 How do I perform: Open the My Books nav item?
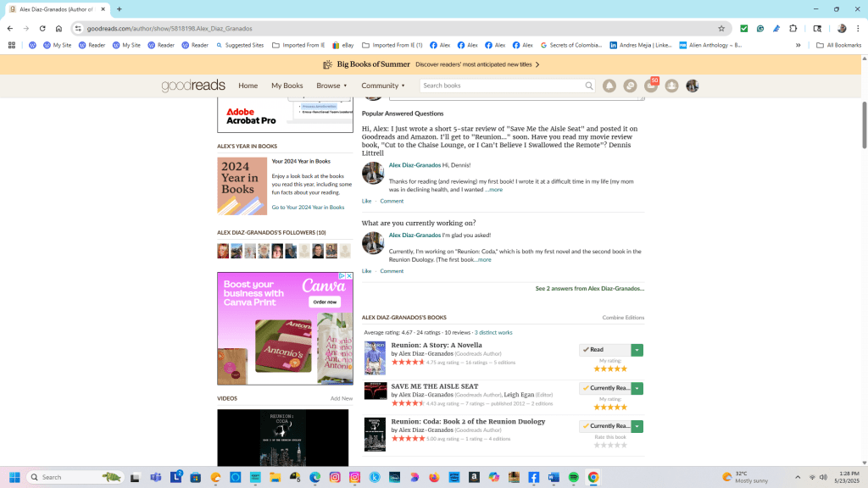pyautogui.click(x=287, y=86)
